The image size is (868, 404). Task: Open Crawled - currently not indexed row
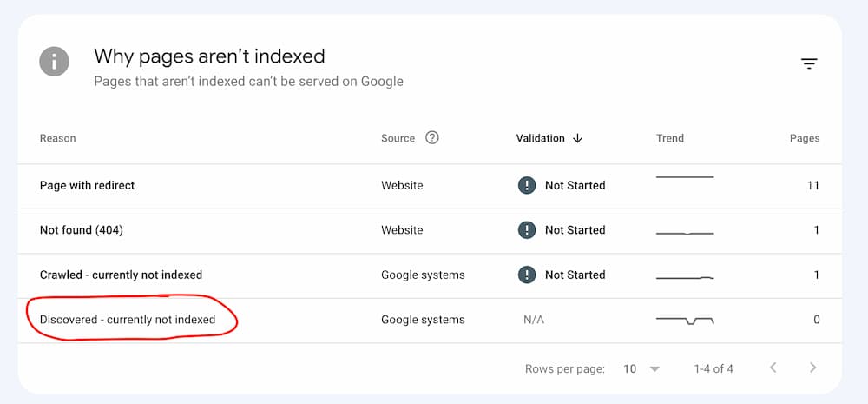[430, 276]
